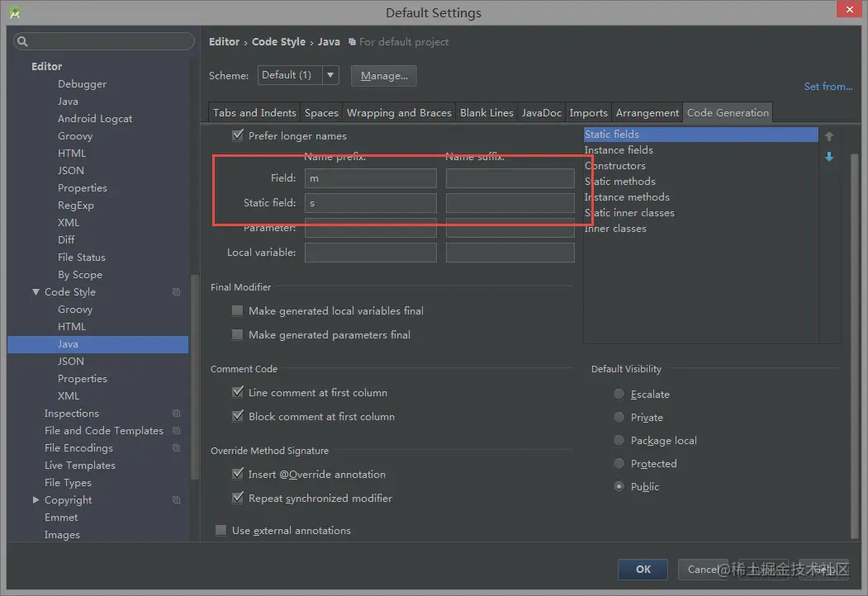
Task: Select Instance fields in order list
Action: 701,150
